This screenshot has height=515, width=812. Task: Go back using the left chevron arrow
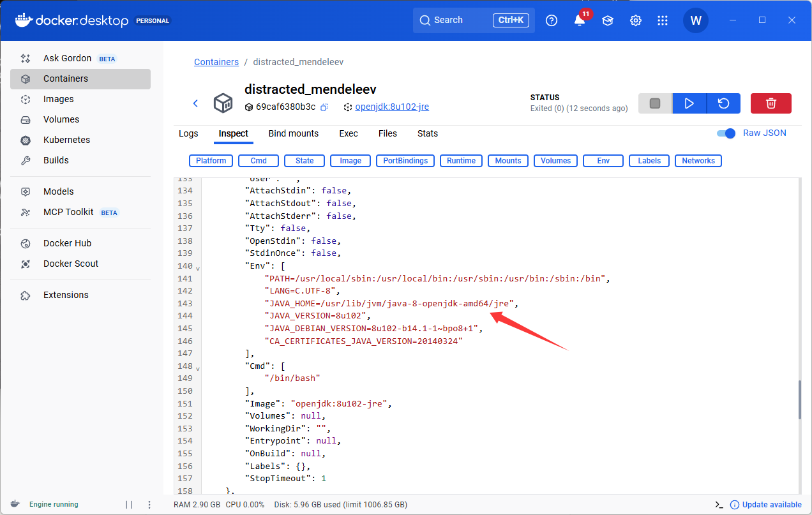196,103
